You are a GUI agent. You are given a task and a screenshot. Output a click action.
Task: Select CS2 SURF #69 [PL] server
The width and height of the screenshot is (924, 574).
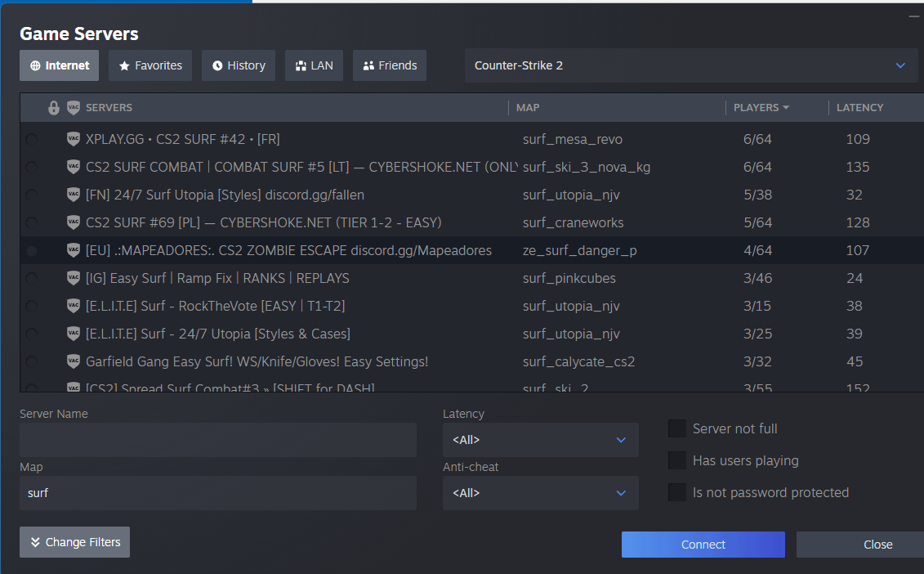(x=472, y=222)
